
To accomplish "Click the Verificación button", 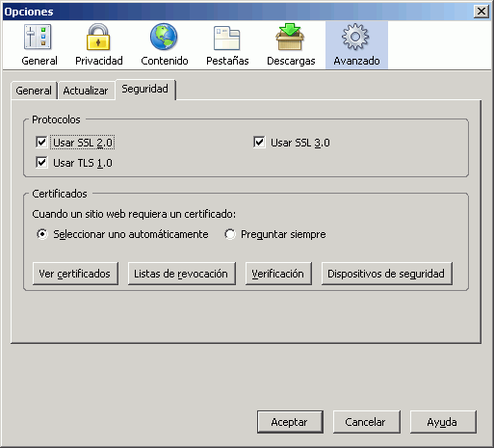I will pyautogui.click(x=278, y=274).
